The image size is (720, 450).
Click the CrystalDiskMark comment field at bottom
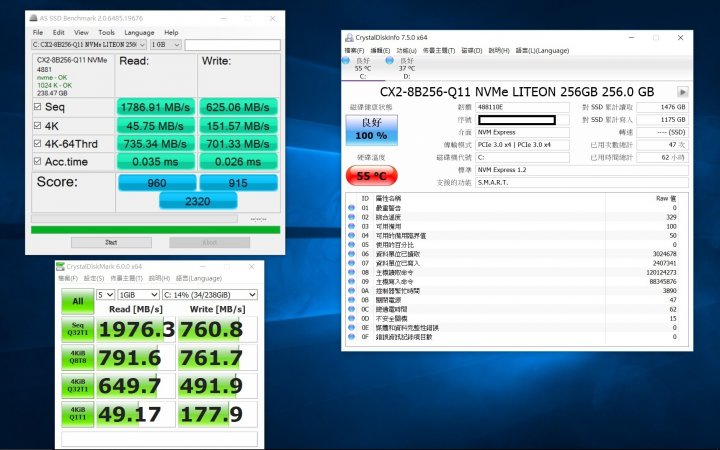pos(159,439)
